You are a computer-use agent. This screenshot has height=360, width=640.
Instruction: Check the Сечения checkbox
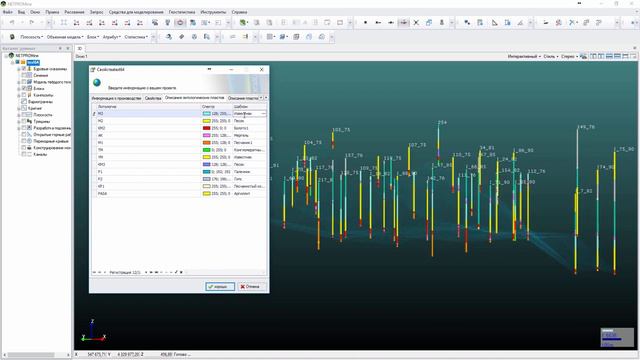pyautogui.click(x=24, y=76)
